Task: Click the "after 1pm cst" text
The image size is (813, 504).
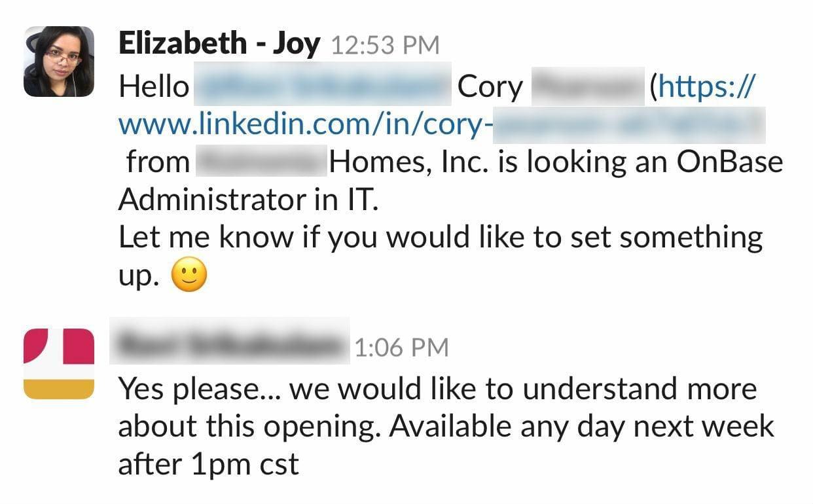Action: [208, 465]
